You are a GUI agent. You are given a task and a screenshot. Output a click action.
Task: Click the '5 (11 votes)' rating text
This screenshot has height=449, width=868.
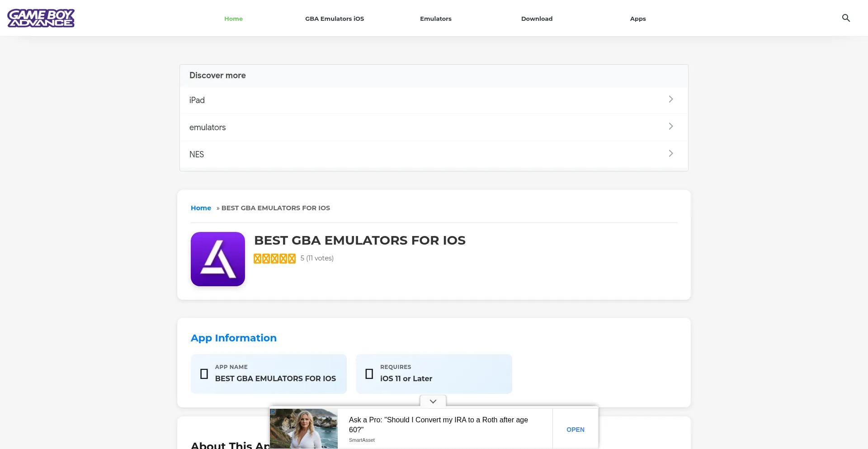coord(317,258)
